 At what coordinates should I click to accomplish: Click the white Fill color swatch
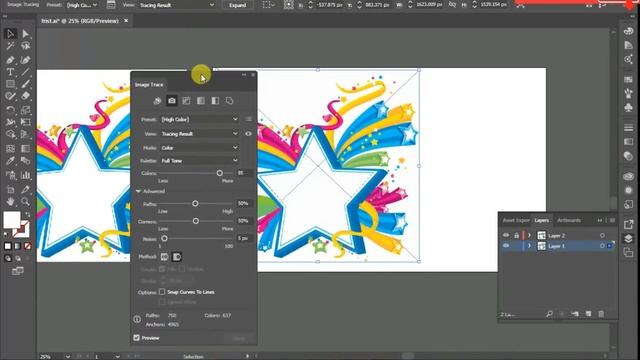(12, 220)
